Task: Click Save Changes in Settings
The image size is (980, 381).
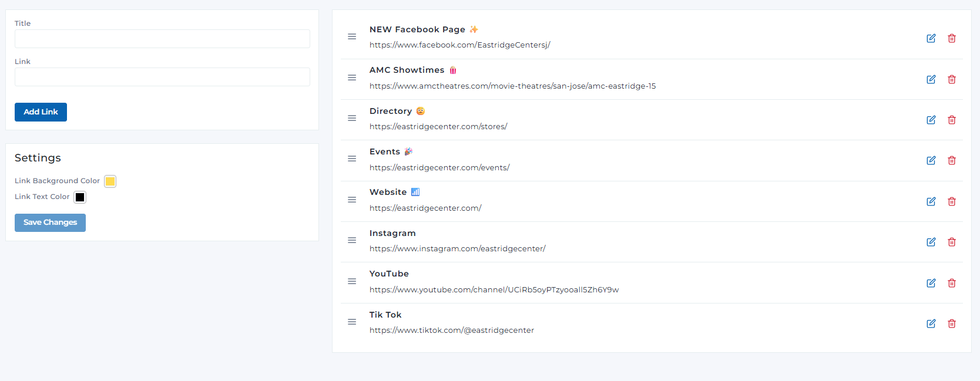Action: point(50,222)
